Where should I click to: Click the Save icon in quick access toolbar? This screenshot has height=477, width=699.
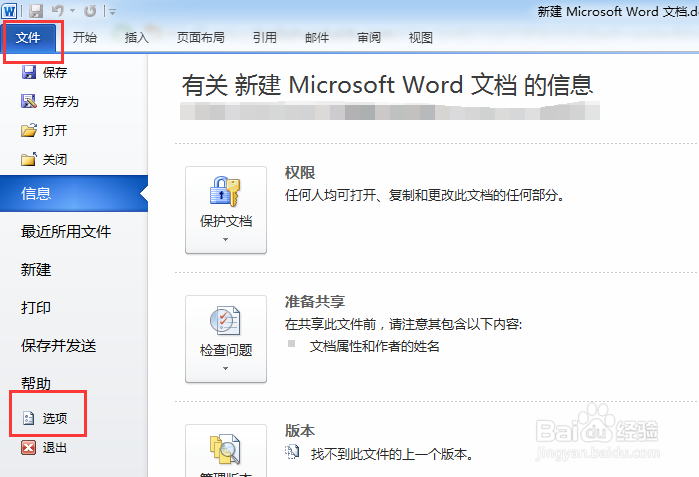coord(36,11)
